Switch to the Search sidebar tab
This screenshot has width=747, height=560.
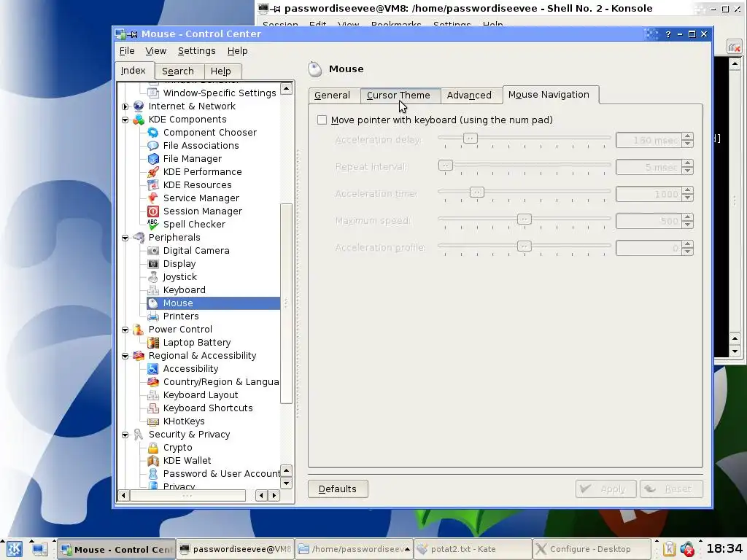click(x=178, y=71)
